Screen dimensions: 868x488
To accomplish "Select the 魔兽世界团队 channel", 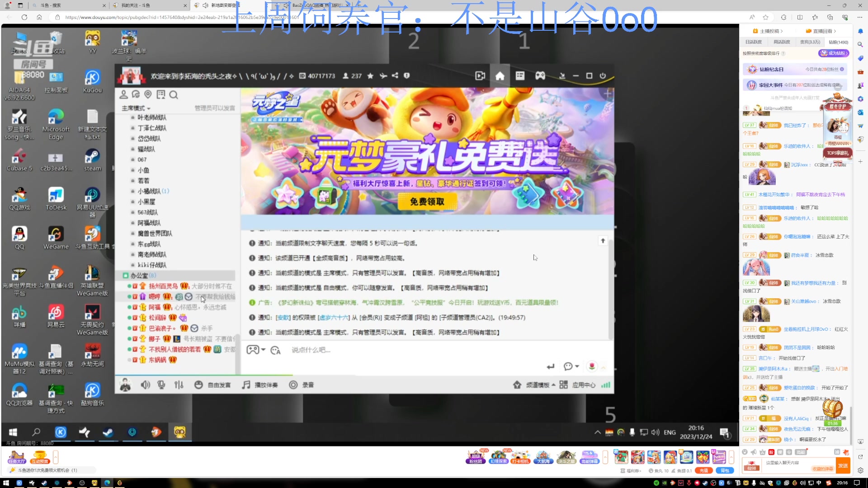I will [x=155, y=234].
